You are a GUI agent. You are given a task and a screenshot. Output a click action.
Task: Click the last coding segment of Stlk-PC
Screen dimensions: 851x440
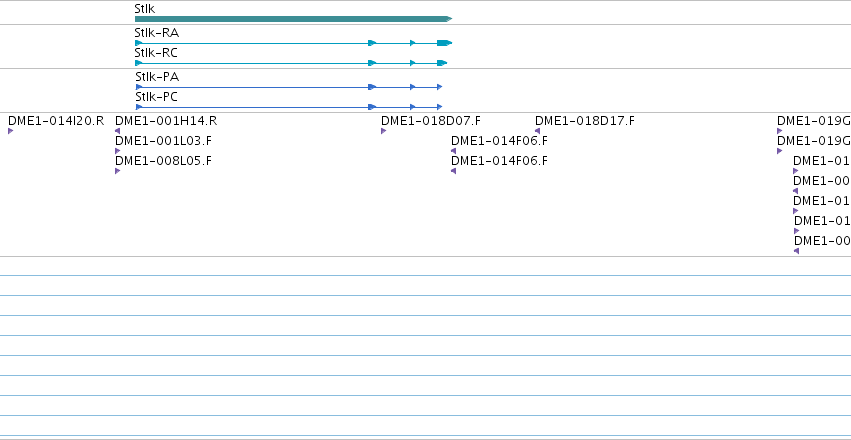point(439,107)
